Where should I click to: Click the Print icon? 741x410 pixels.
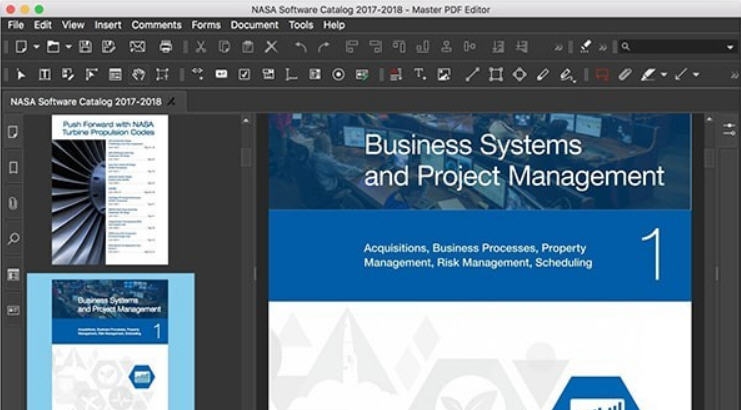165,46
